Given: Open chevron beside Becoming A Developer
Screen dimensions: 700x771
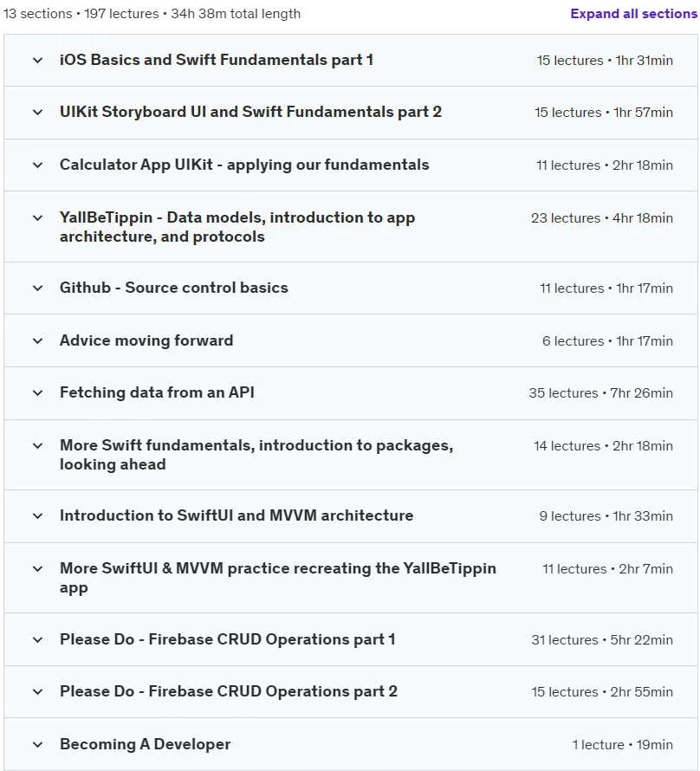Looking at the screenshot, I should [37, 744].
